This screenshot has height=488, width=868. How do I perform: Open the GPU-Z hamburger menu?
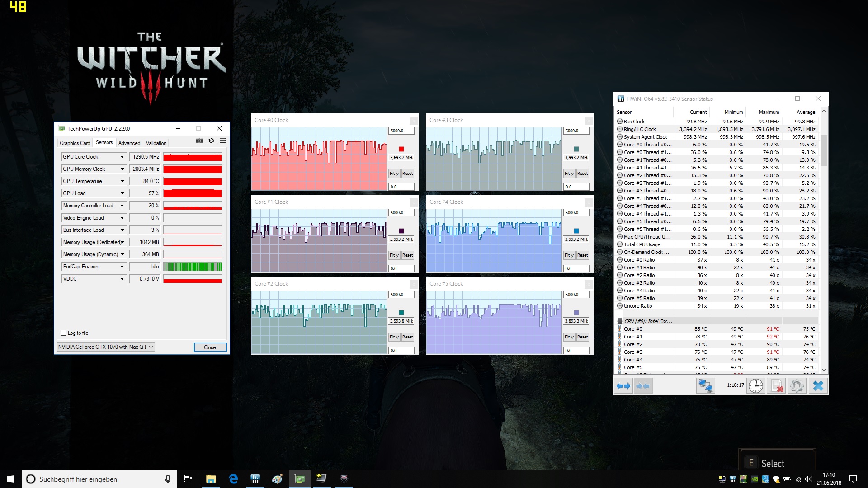(x=222, y=141)
